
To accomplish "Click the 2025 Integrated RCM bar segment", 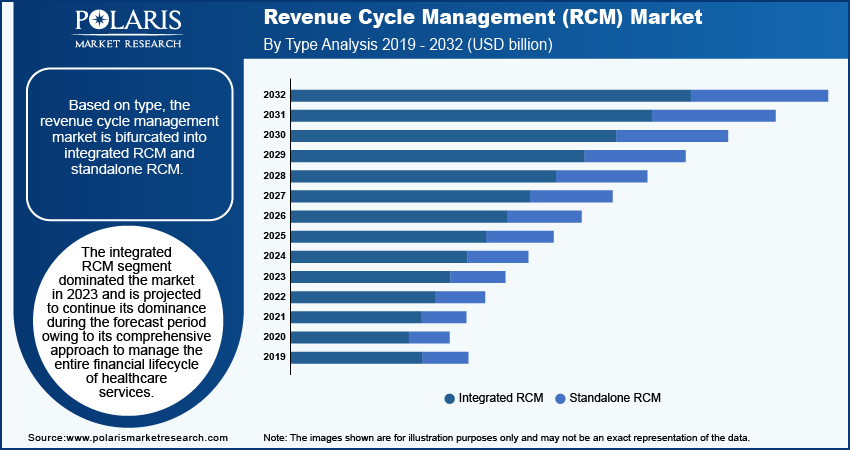I will coord(389,236).
